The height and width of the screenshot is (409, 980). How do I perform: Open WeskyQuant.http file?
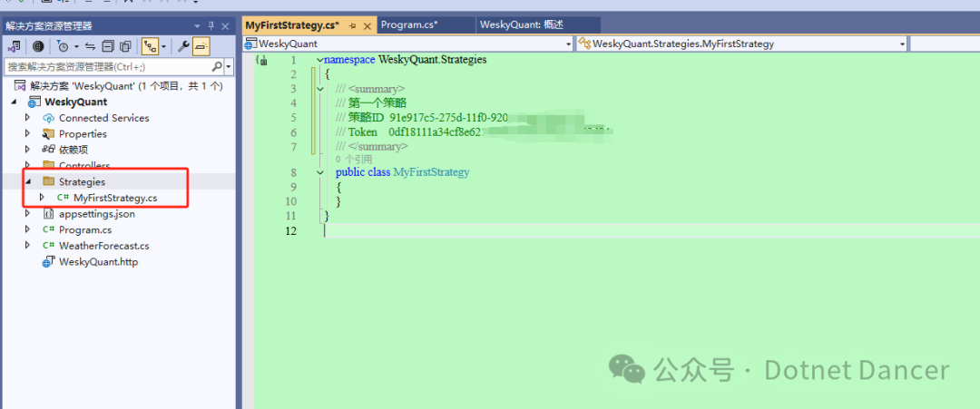[98, 262]
